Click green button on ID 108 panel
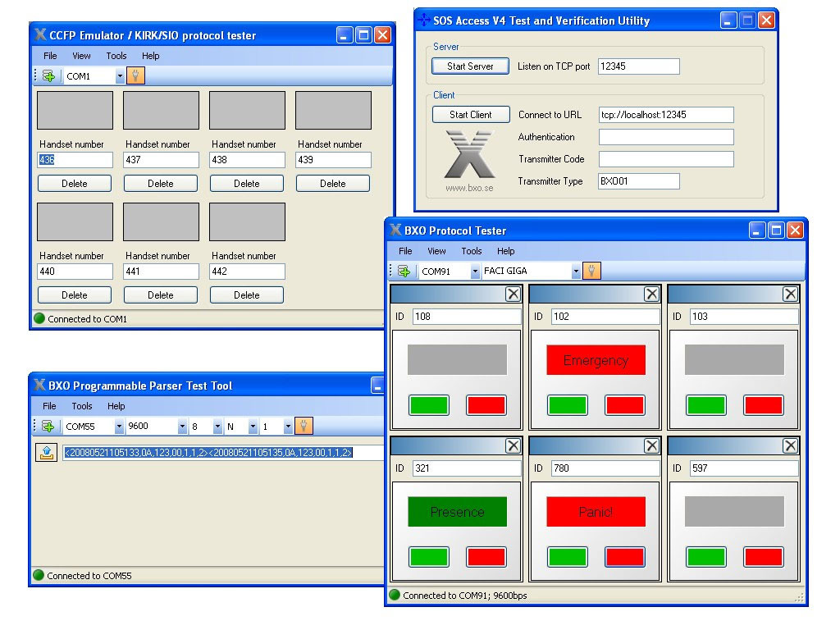Viewport: 840px width, 630px height. (428, 405)
